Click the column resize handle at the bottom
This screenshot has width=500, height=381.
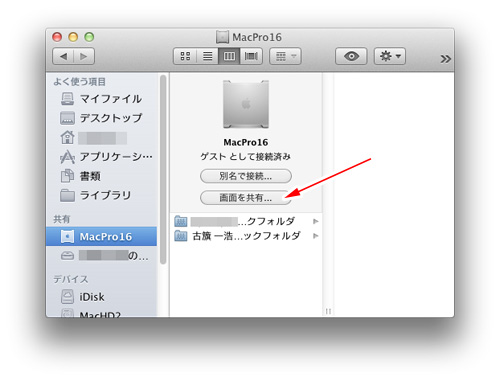point(328,311)
